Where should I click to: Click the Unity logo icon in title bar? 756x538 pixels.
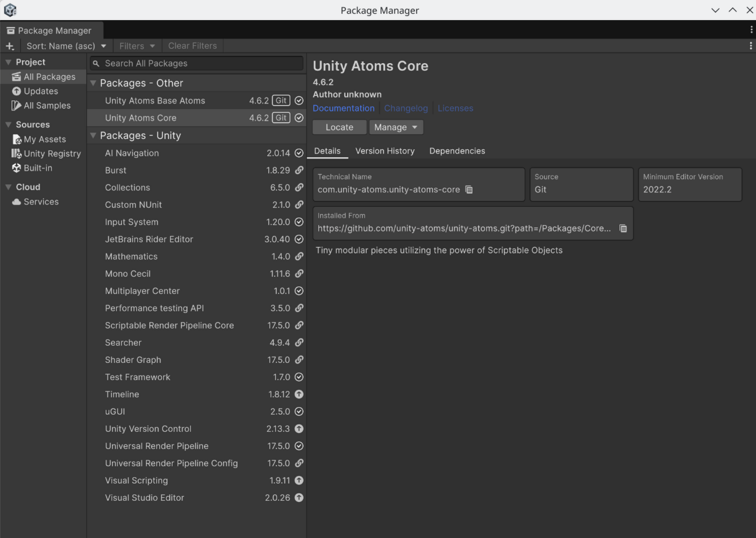[x=10, y=10]
